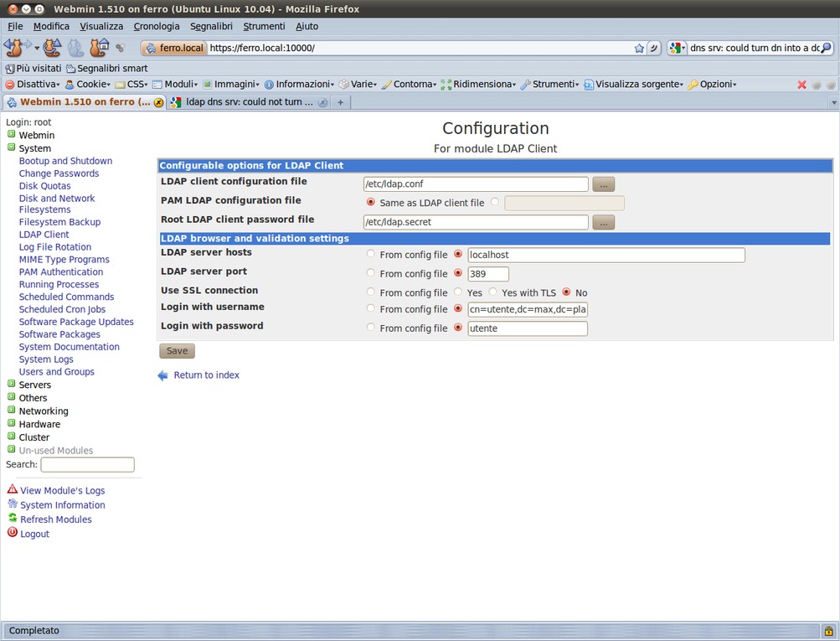The image size is (840, 641).
Task: Open the Informazioni dropdown menu
Action: 299,85
